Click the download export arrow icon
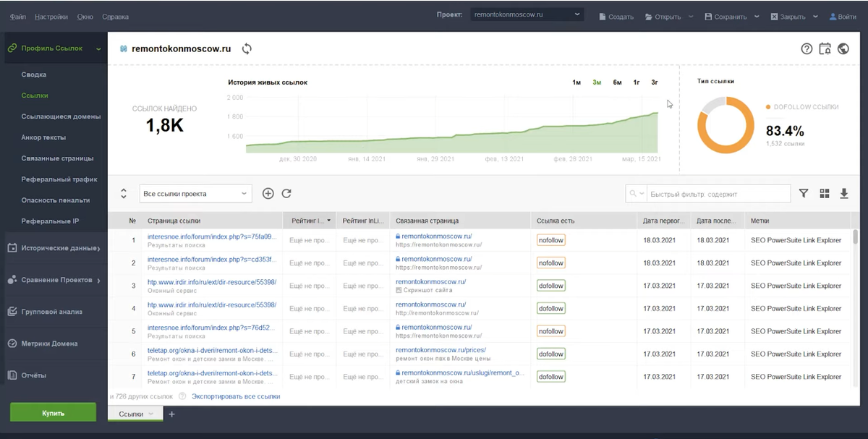 (x=843, y=193)
